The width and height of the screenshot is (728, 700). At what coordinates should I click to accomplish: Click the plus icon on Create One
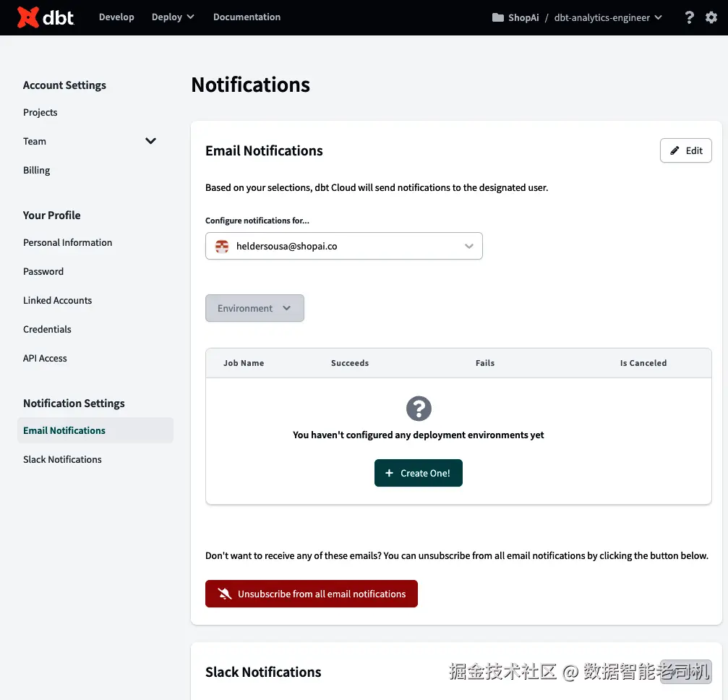click(x=389, y=473)
